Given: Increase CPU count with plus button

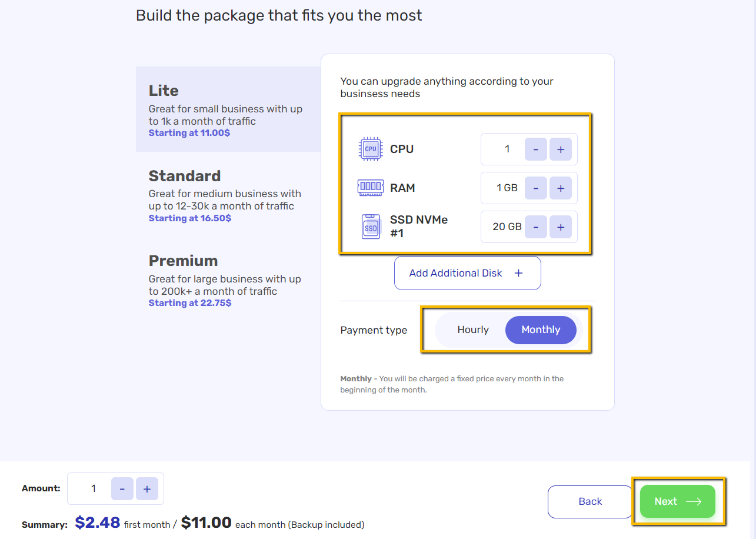Looking at the screenshot, I should [561, 149].
